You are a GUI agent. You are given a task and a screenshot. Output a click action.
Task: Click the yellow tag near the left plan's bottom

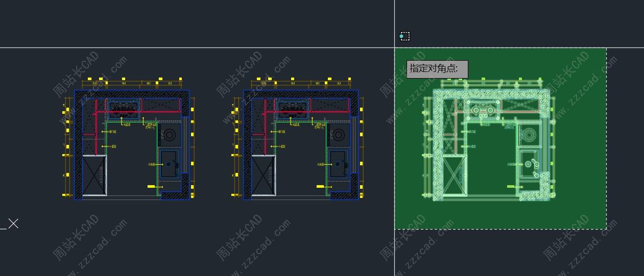click(x=152, y=187)
